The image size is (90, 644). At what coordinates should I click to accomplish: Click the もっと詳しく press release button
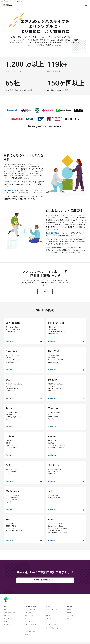click(x=45, y=291)
